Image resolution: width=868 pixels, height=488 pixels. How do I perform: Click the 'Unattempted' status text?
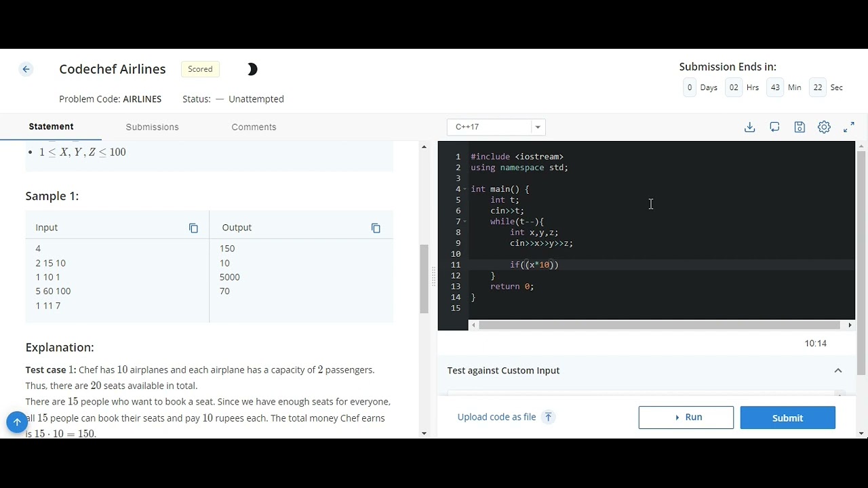pyautogui.click(x=256, y=99)
